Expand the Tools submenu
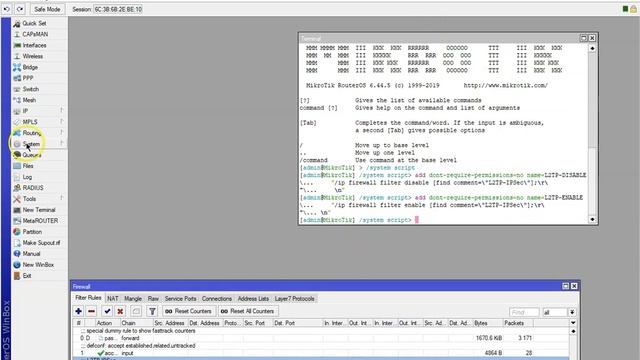The width and height of the screenshot is (640, 360). click(x=39, y=199)
